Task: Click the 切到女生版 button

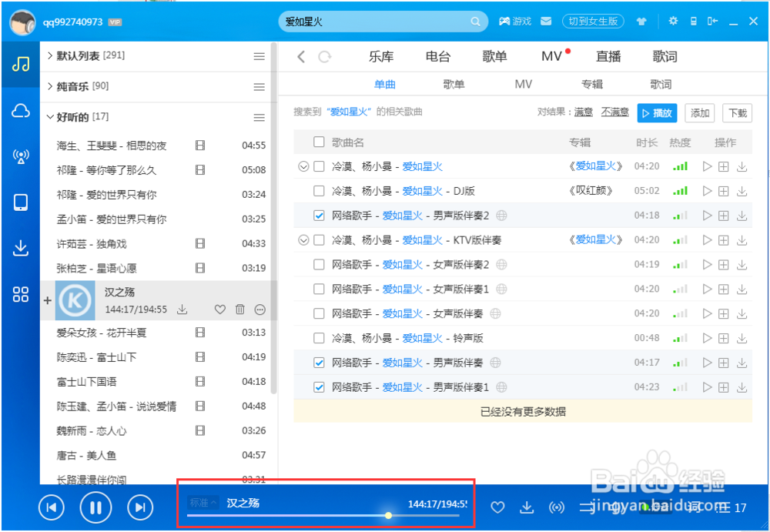Action: click(x=593, y=21)
